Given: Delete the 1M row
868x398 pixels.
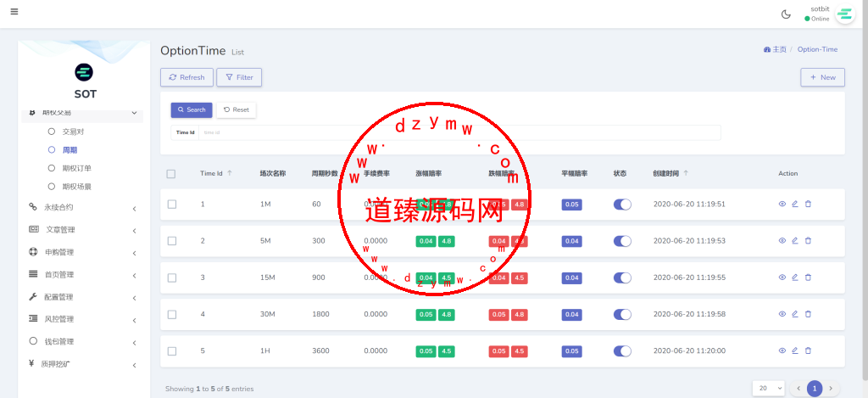Looking at the screenshot, I should tap(808, 204).
